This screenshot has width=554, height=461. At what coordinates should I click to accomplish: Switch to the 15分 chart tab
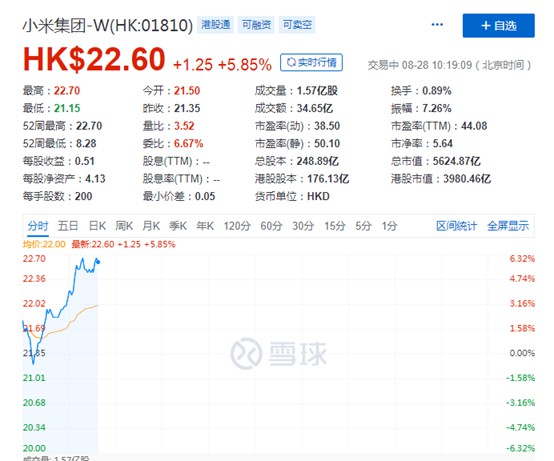point(335,226)
